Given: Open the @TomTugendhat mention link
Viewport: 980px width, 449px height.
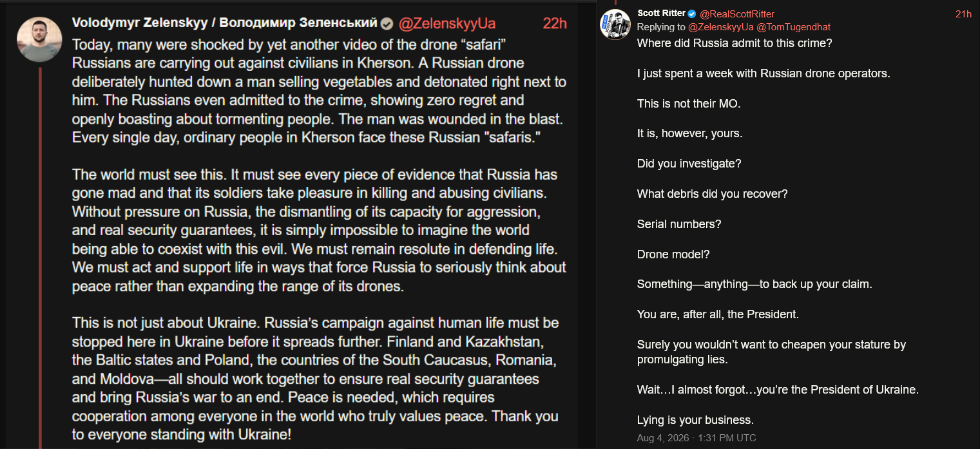Looking at the screenshot, I should coord(793,27).
